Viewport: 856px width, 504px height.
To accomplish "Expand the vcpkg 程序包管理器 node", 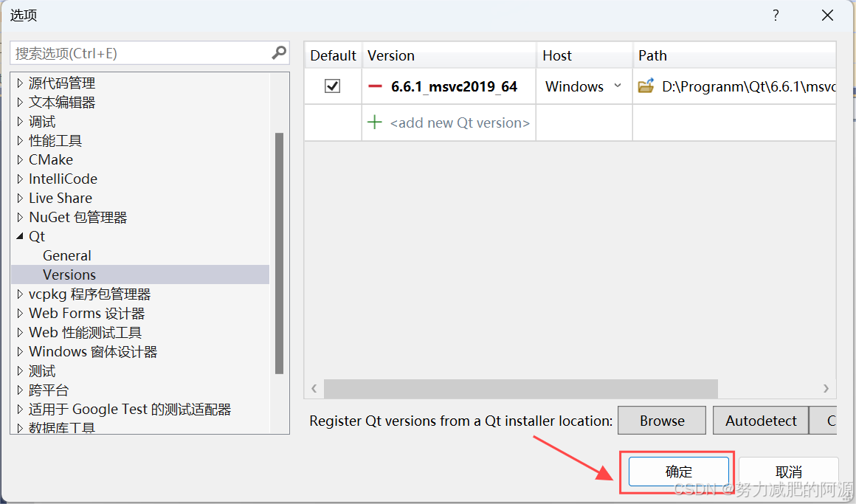I will (x=20, y=294).
